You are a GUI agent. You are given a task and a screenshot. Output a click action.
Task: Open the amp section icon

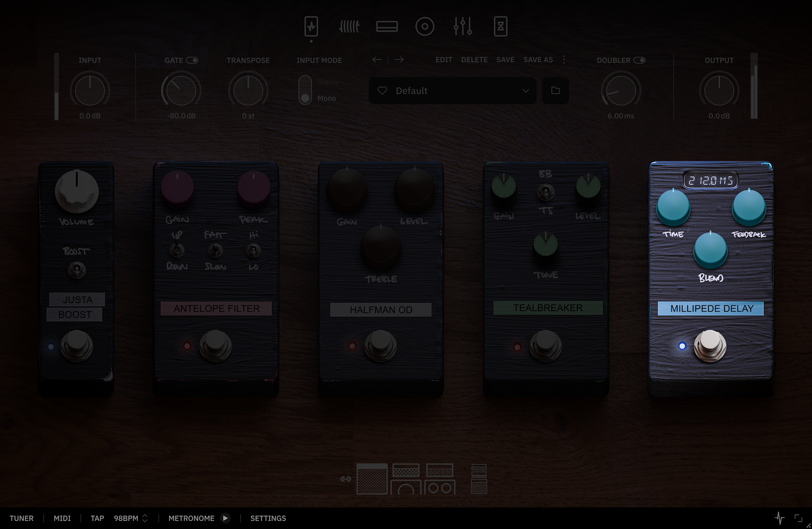click(x=387, y=27)
